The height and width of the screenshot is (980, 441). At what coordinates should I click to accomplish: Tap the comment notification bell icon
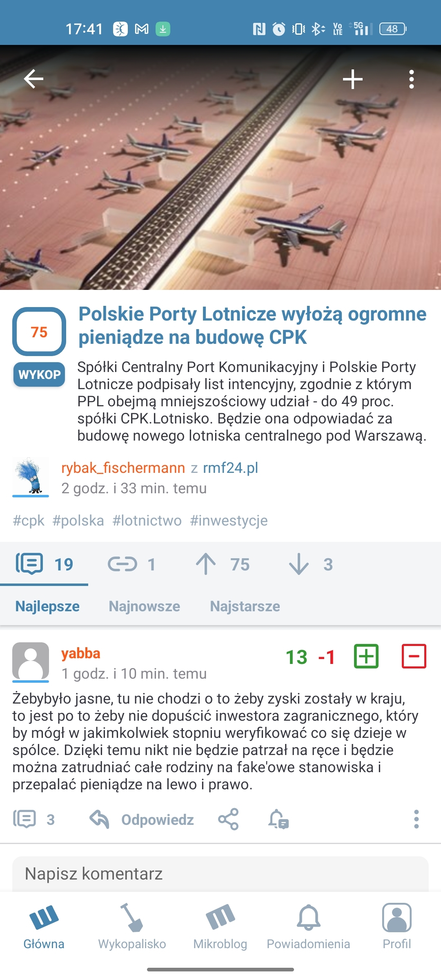tap(278, 819)
